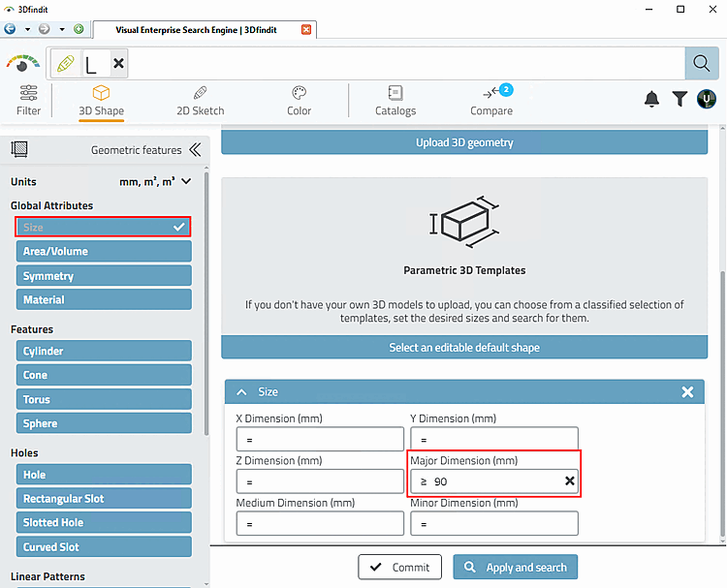The width and height of the screenshot is (727, 588).
Task: Remove the L sketch search chip
Action: point(118,63)
